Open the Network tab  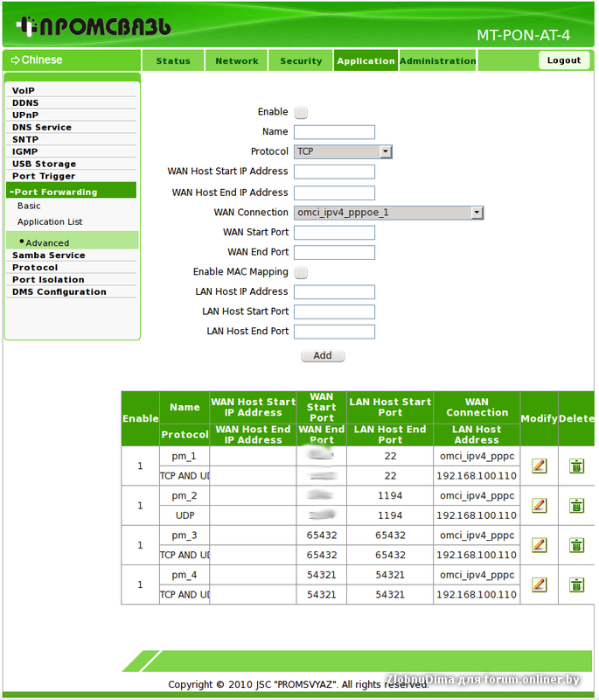(237, 60)
